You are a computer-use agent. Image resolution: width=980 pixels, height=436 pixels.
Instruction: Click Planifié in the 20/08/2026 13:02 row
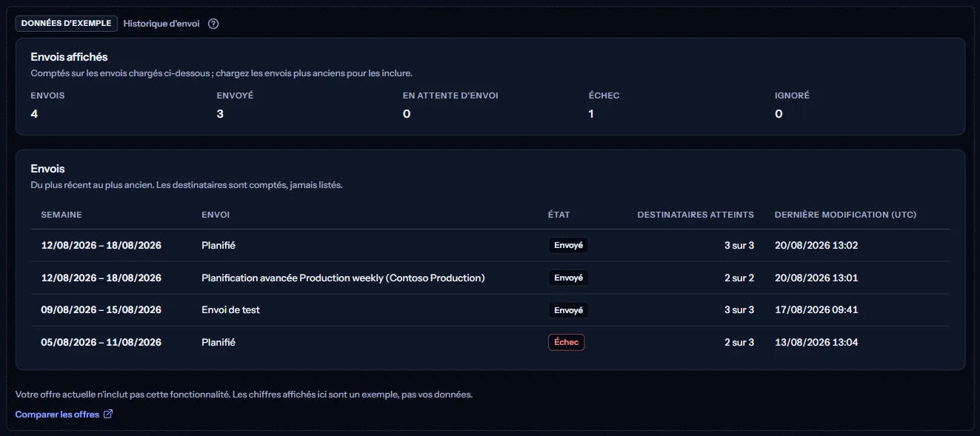point(219,245)
